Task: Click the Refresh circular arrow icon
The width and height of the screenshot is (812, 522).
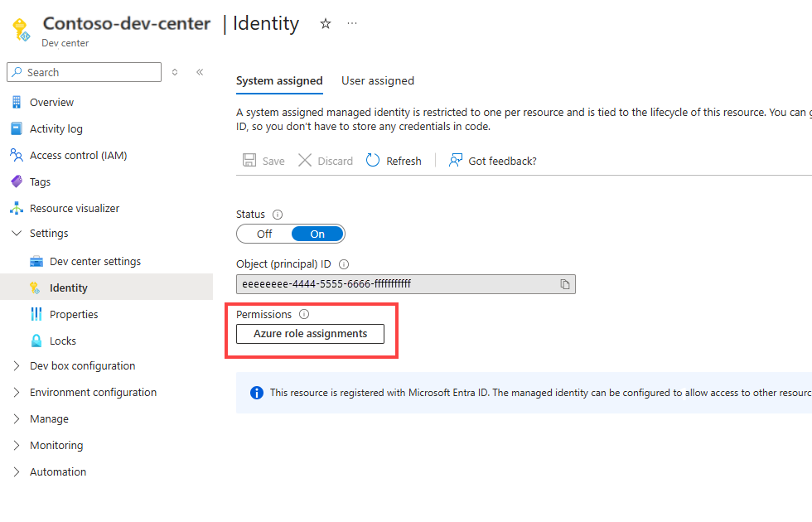Action: [x=373, y=160]
